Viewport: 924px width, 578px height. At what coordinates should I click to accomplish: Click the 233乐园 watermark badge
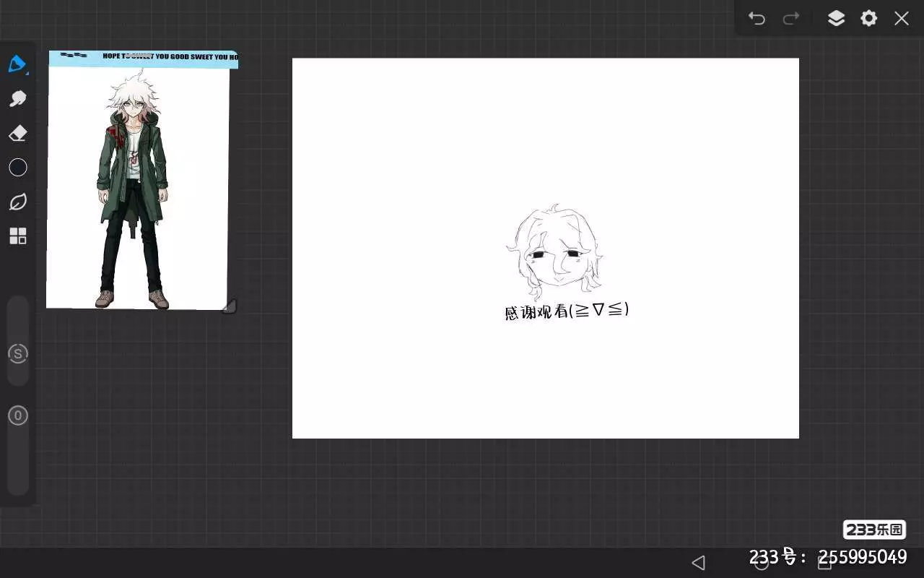click(x=874, y=530)
